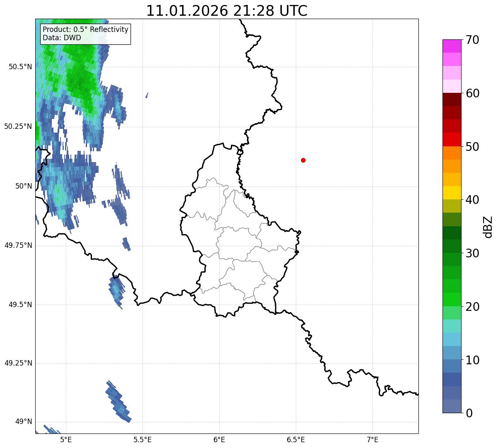
Task: Click the small radar echo on the border near 49.55°N
Action: pyautogui.click(x=116, y=292)
